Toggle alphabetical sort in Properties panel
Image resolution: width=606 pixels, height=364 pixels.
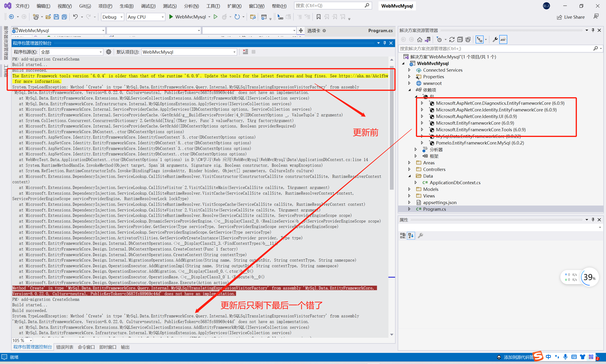[x=411, y=236]
